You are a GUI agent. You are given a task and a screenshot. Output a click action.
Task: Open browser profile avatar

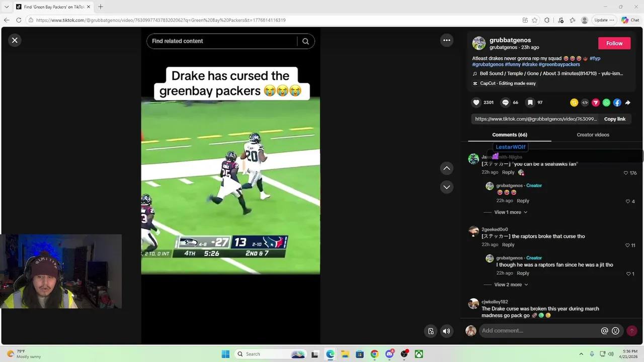tap(585, 20)
